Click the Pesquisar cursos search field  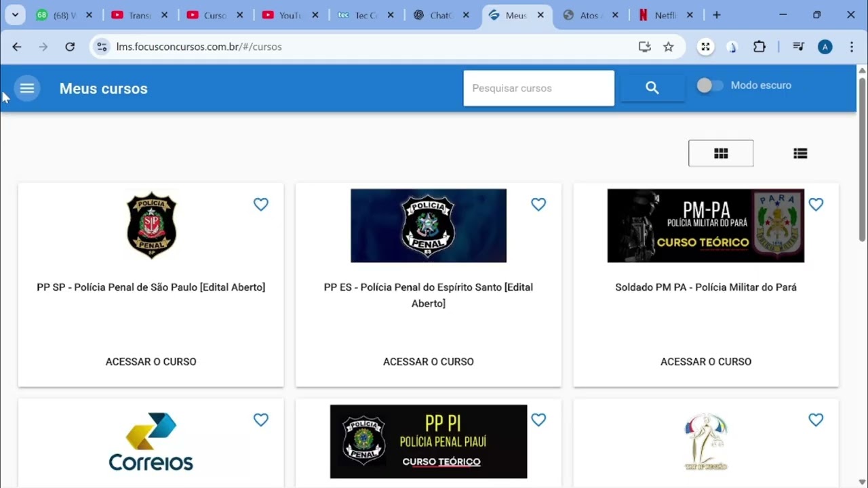539,88
